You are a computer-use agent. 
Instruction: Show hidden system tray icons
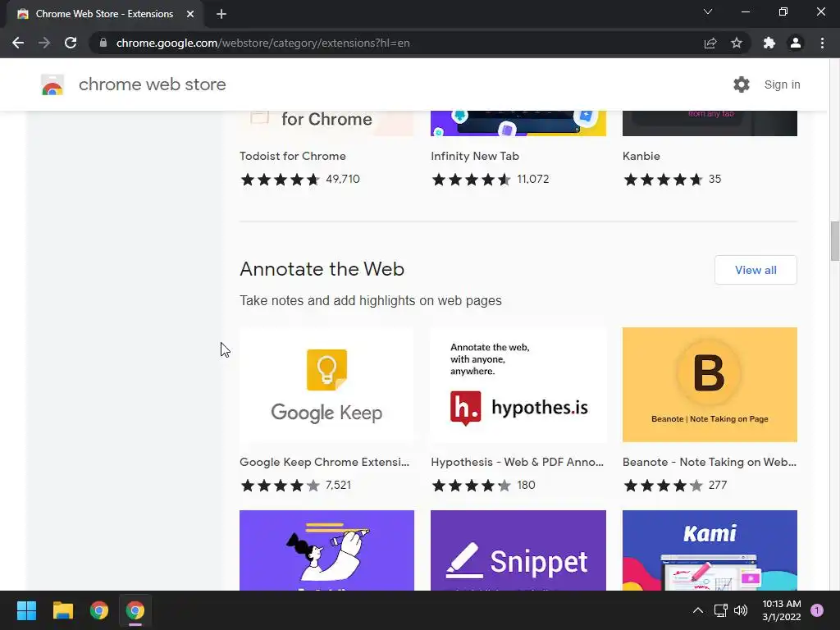[x=698, y=610]
